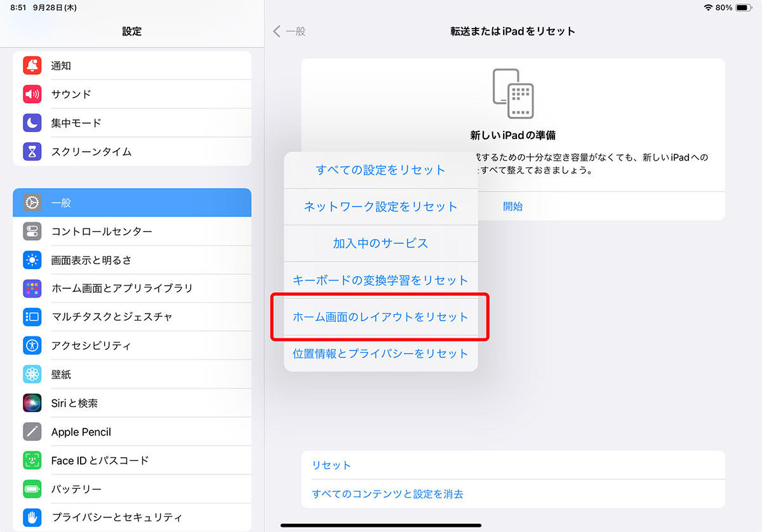Select the 一般 row label
The image size is (762, 532).
61,203
